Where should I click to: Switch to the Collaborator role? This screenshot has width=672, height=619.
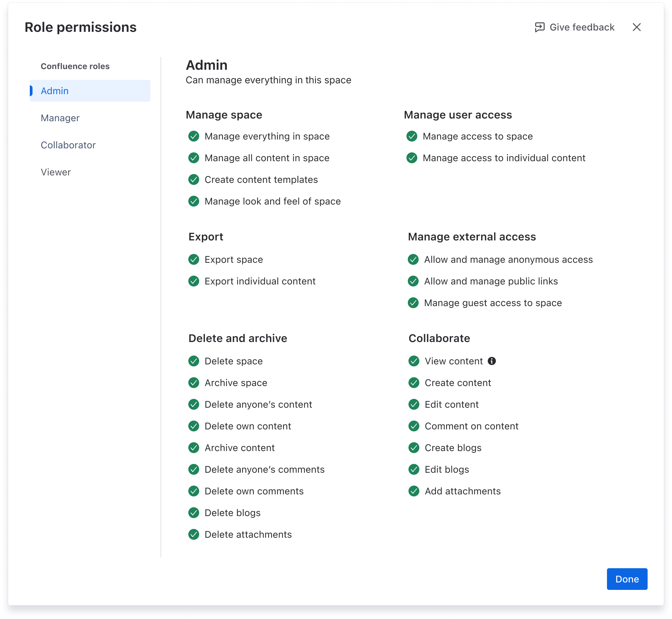pyautogui.click(x=68, y=145)
